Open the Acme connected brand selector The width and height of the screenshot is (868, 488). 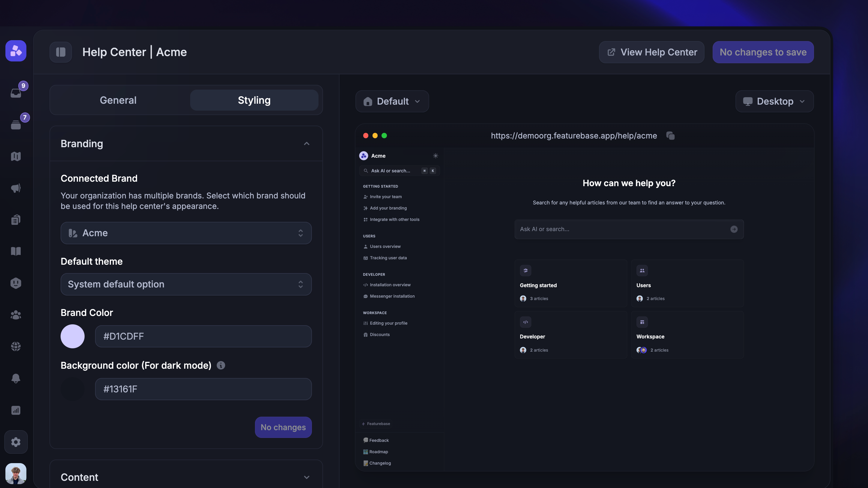coord(186,233)
